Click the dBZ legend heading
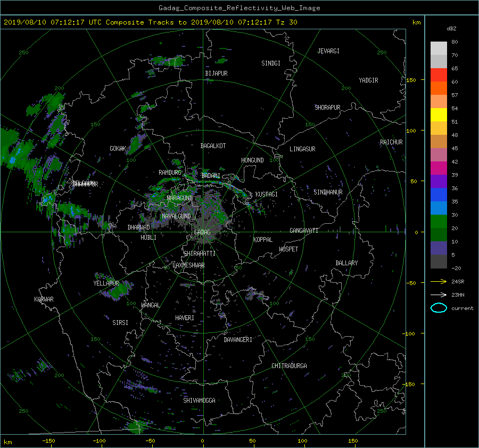Image resolution: width=479 pixels, height=448 pixels. [451, 29]
